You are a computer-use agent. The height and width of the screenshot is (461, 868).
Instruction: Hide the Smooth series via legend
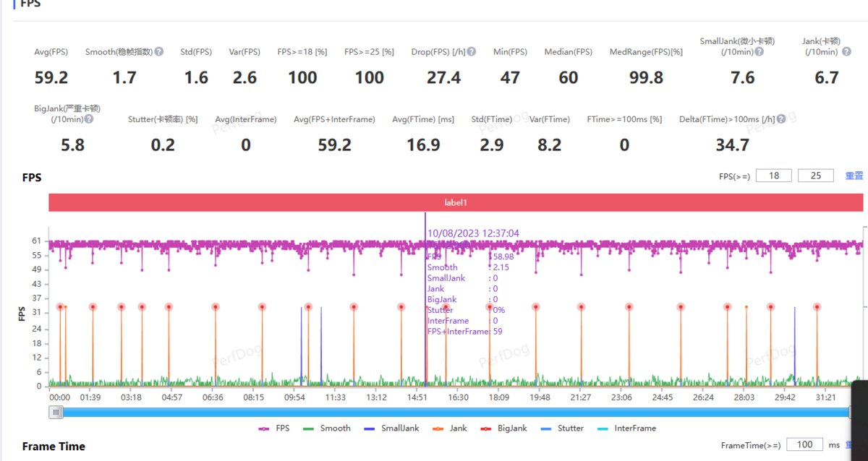(328, 428)
